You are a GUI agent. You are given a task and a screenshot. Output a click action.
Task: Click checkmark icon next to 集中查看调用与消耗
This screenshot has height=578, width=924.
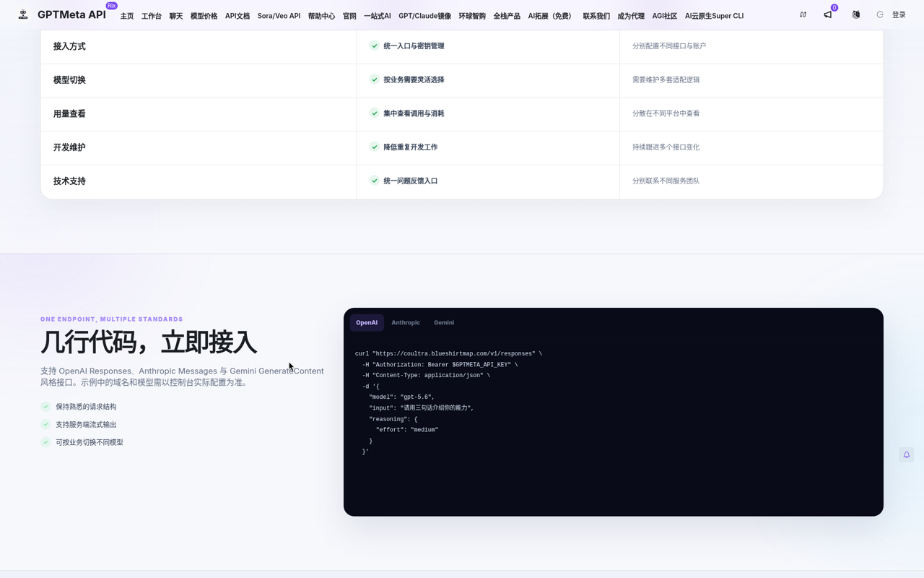click(x=375, y=113)
